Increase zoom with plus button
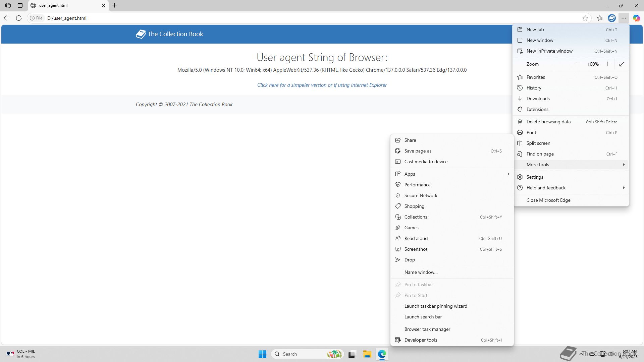 click(607, 64)
